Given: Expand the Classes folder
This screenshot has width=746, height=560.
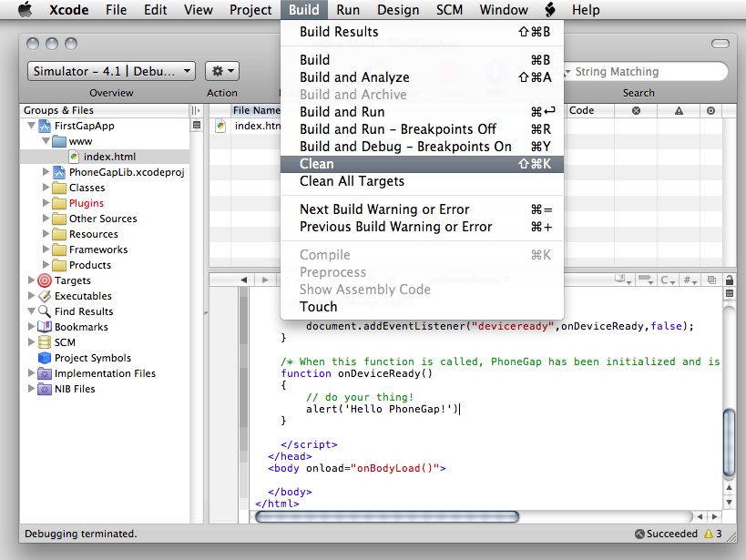Looking at the screenshot, I should (46, 188).
